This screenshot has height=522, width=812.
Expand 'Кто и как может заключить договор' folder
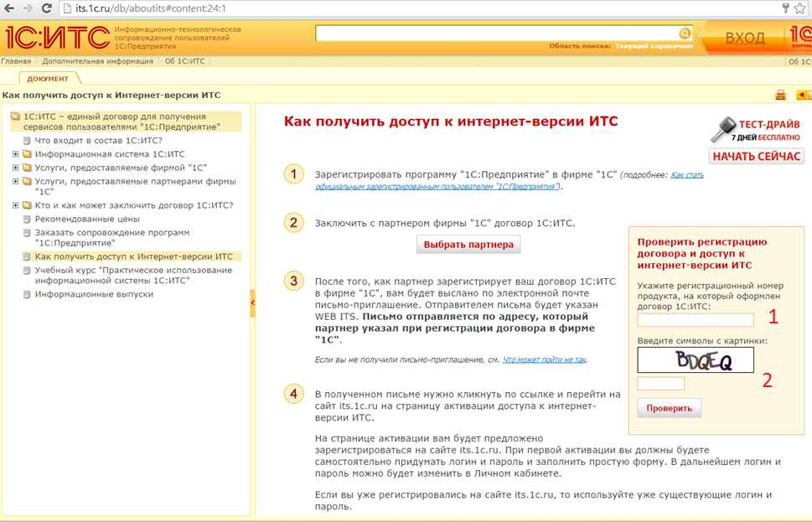pos(16,205)
